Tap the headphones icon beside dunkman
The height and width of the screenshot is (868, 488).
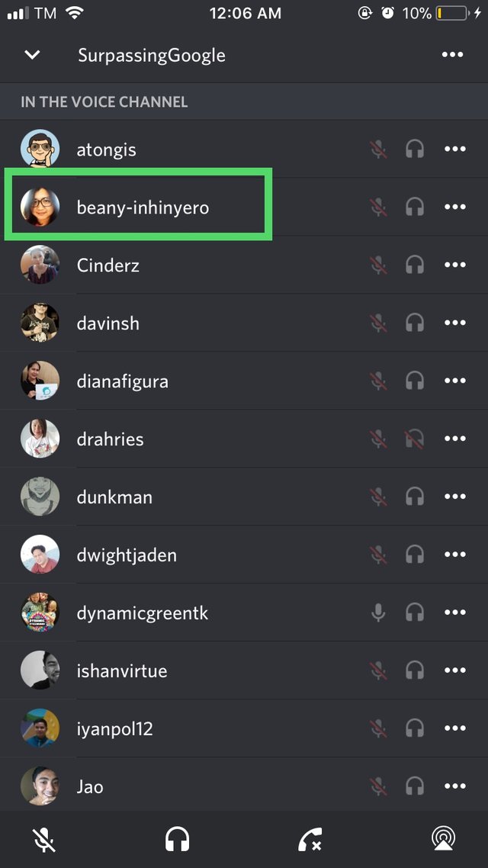point(414,497)
